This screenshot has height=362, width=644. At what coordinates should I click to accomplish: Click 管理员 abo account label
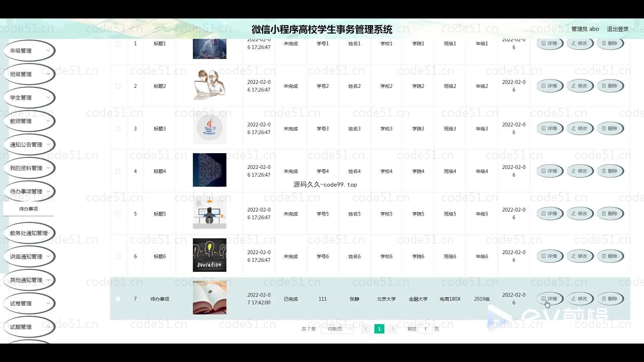(585, 29)
